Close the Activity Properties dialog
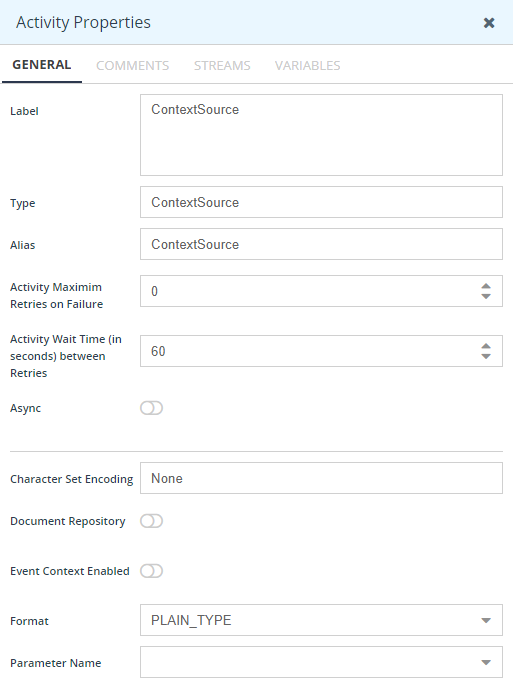Viewport: 513px width, 691px height. [x=489, y=23]
